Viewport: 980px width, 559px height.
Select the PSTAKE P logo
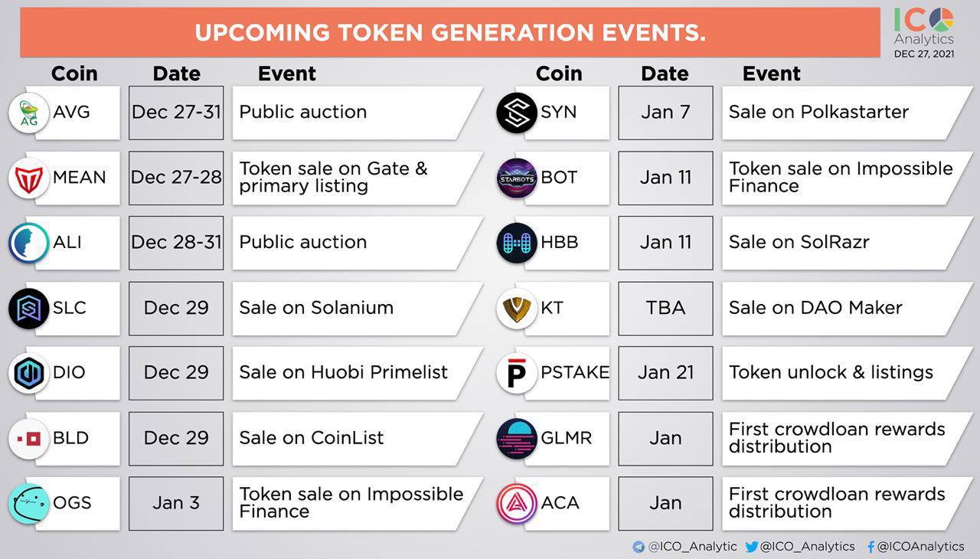(517, 373)
